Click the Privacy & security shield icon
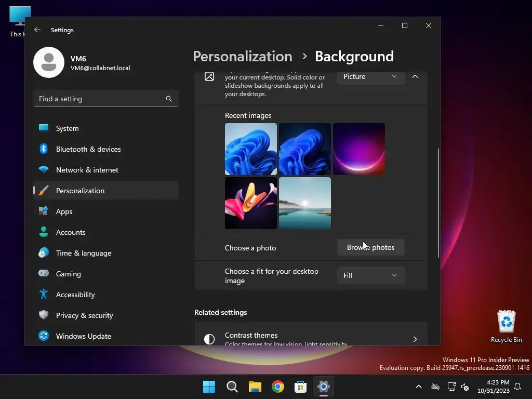This screenshot has width=532, height=399. [44, 315]
